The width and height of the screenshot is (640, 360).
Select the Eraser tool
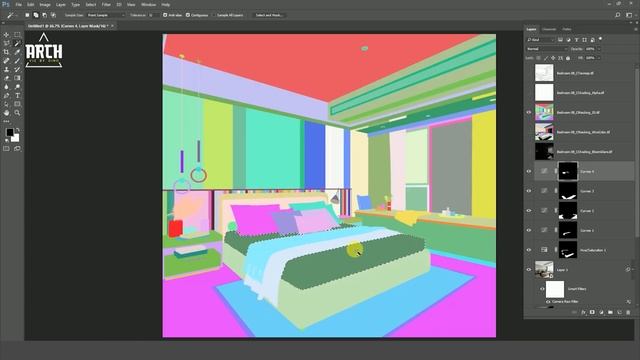6,78
